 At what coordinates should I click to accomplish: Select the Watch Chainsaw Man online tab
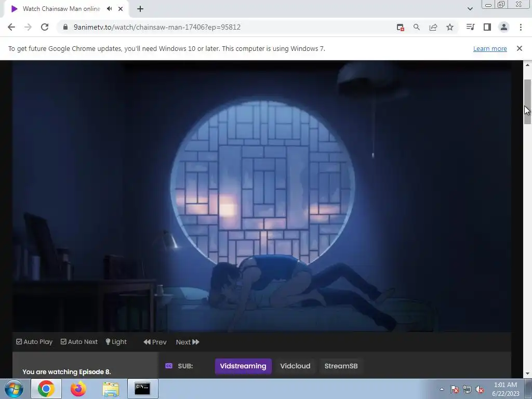61,9
